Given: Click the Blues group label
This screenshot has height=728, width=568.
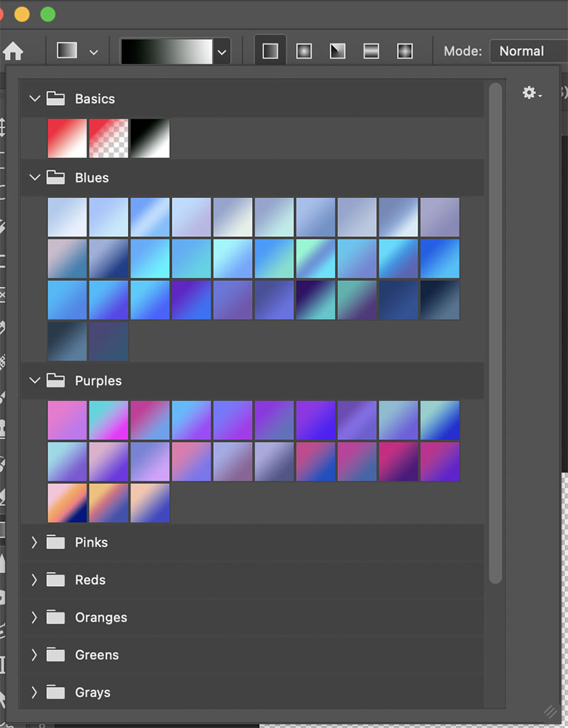Looking at the screenshot, I should click(x=92, y=178).
